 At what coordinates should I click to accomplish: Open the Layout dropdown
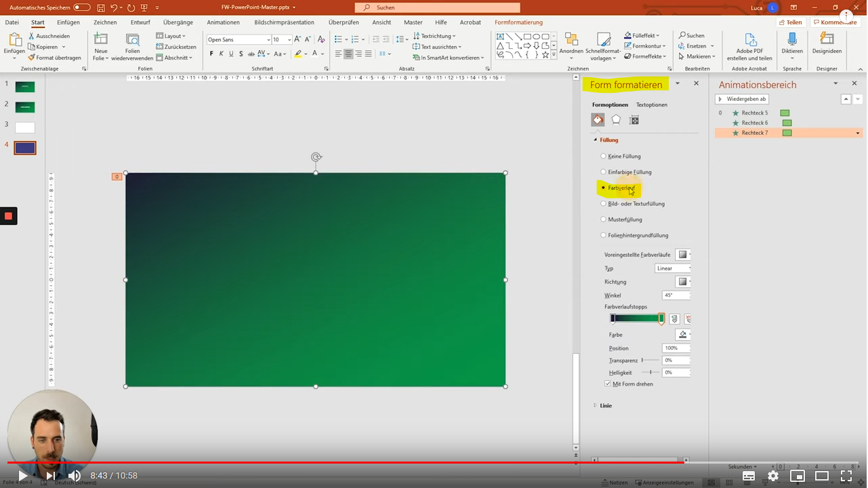pos(171,36)
